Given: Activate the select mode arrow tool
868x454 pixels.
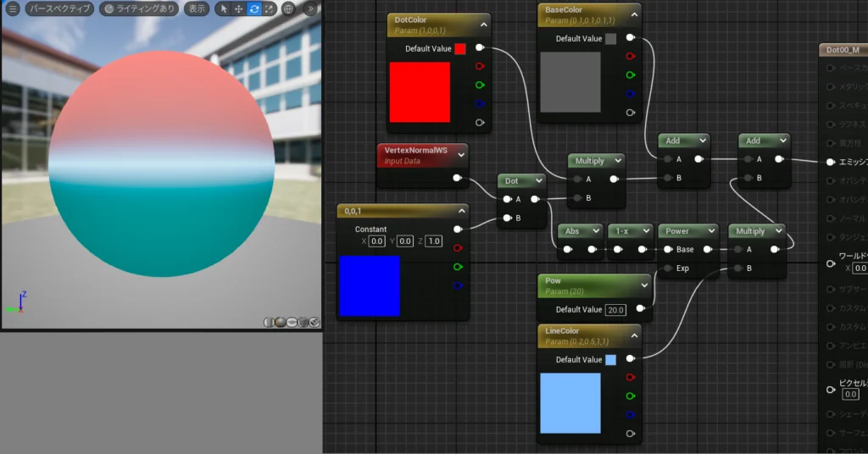Looking at the screenshot, I should [x=224, y=8].
